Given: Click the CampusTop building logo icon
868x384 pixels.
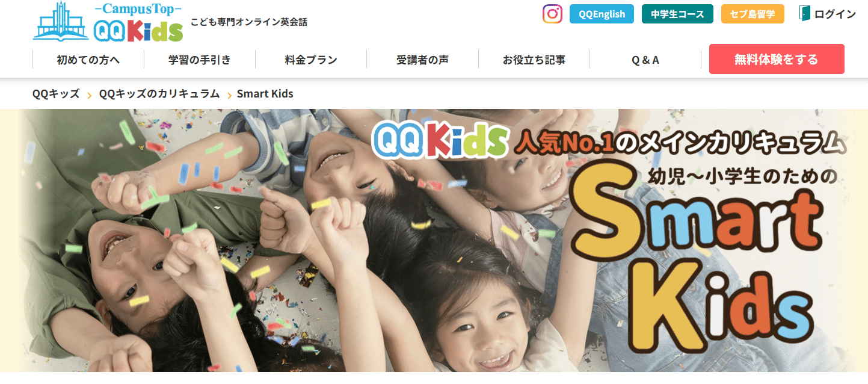Looking at the screenshot, I should point(61,22).
